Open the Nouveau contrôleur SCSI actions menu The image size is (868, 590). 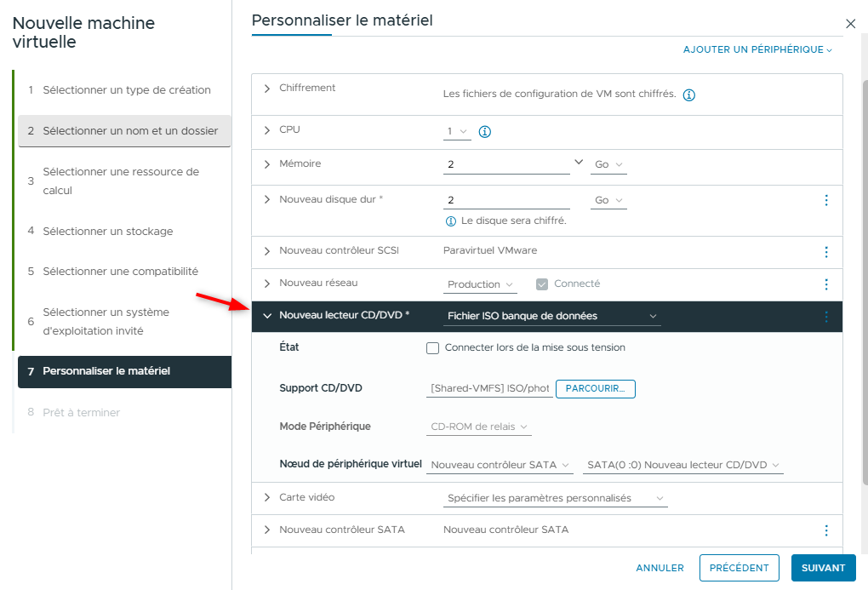point(825,252)
